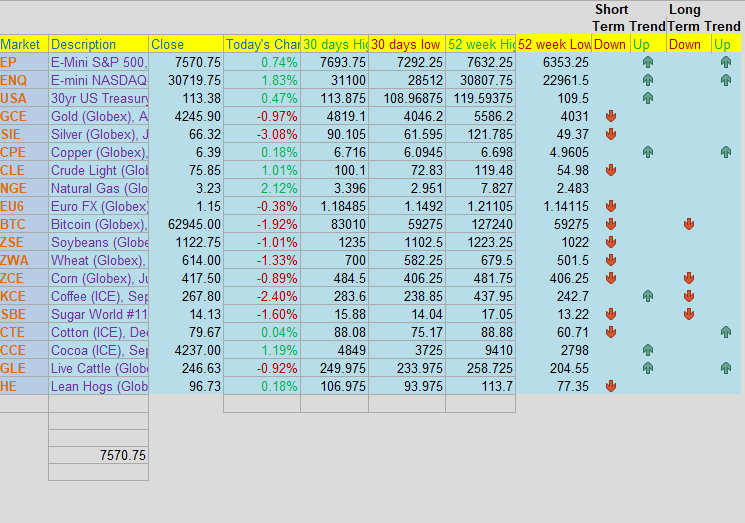Click the 52 week High header
The image size is (745, 523).
480,44
